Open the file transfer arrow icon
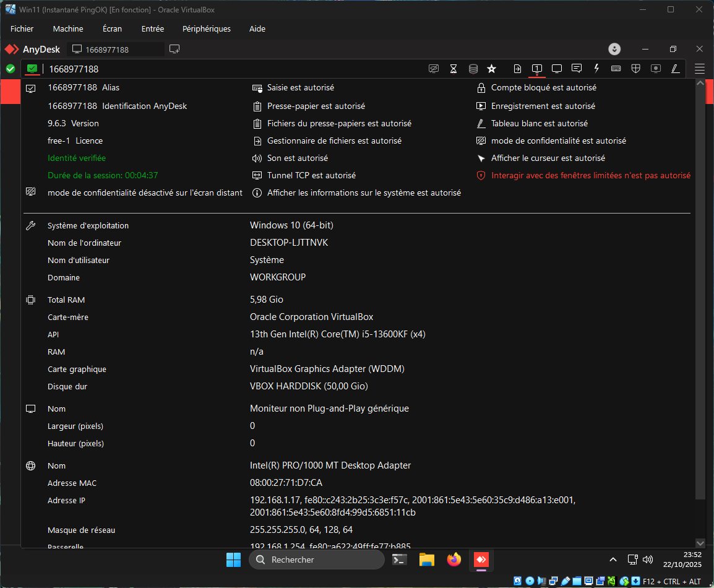Viewport: 714px width, 588px height. (x=518, y=69)
